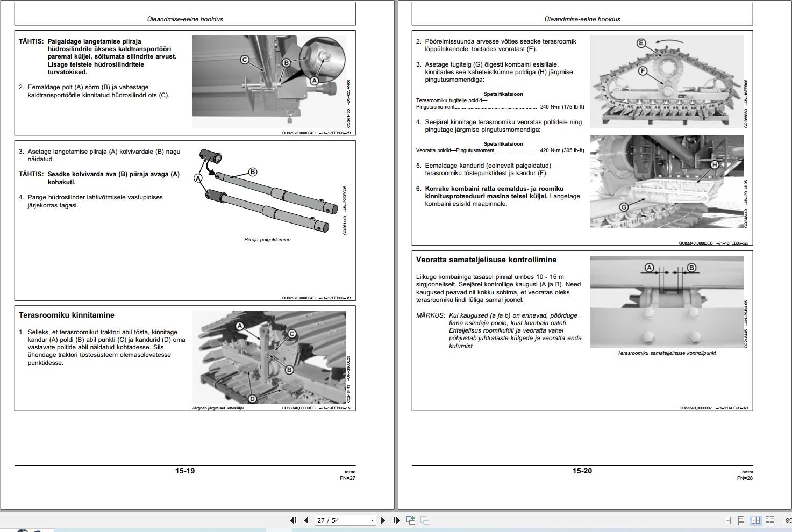Click page number text '15-20'
The width and height of the screenshot is (792, 532).
click(582, 471)
